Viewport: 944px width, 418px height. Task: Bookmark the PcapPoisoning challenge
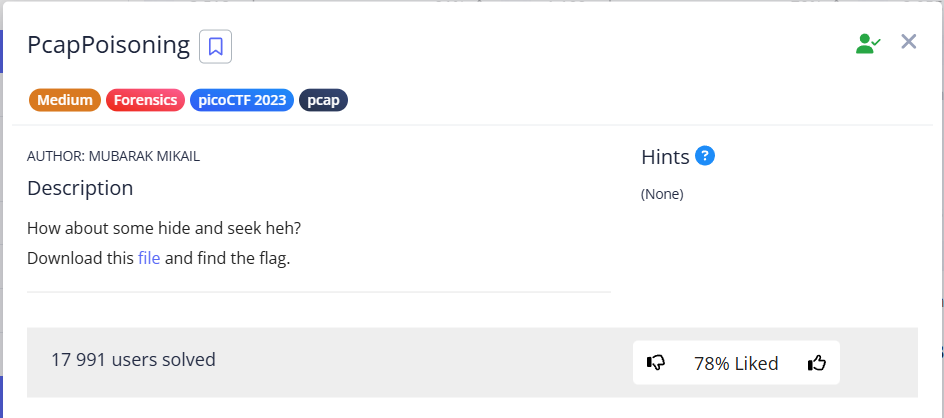click(216, 46)
